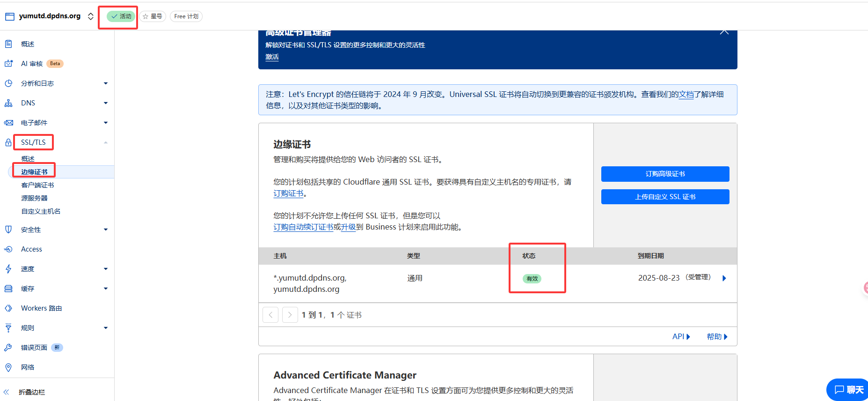Click the 上传自定义 SSL 证书 button
The height and width of the screenshot is (401, 868).
click(x=665, y=197)
